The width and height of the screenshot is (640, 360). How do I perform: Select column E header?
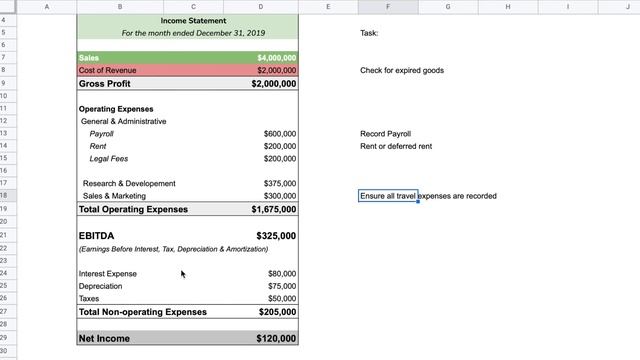tap(328, 7)
